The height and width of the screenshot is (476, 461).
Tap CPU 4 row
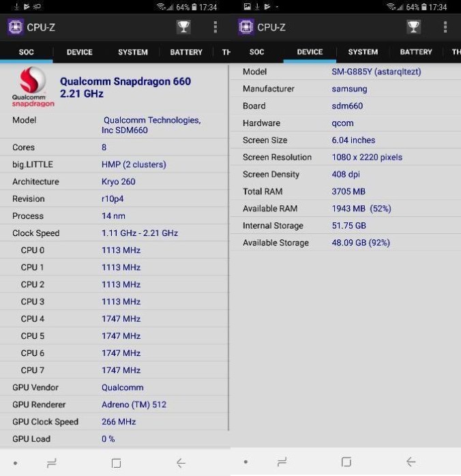click(114, 318)
